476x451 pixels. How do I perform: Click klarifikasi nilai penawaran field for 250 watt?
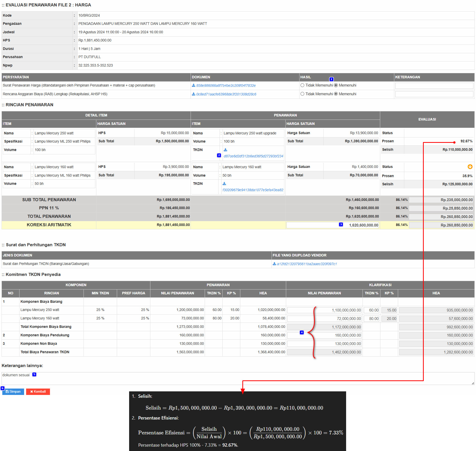pyautogui.click(x=324, y=310)
